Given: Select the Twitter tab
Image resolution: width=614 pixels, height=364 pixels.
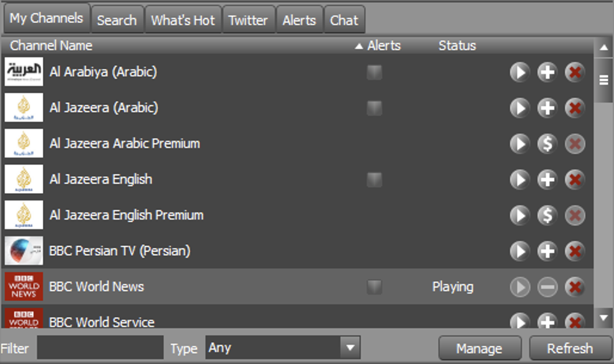Looking at the screenshot, I should (x=248, y=20).
